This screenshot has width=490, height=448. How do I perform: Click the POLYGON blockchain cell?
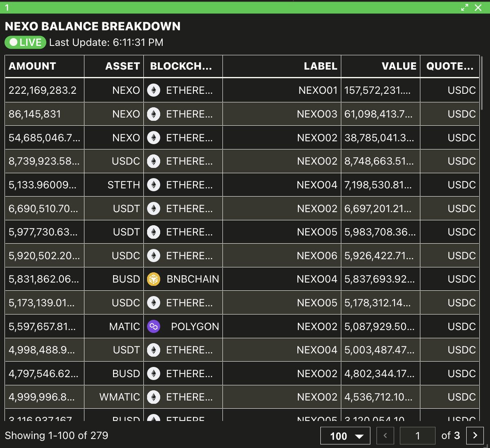click(x=183, y=326)
